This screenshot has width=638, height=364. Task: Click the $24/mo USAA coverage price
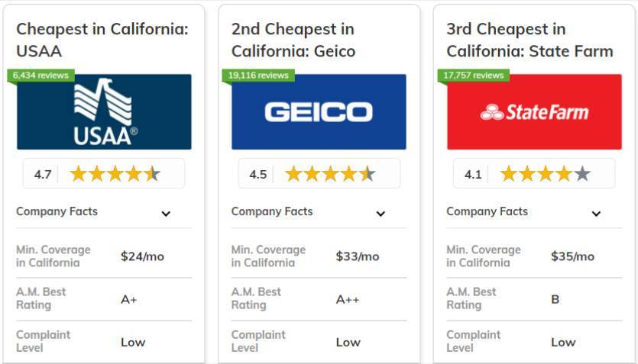click(142, 256)
